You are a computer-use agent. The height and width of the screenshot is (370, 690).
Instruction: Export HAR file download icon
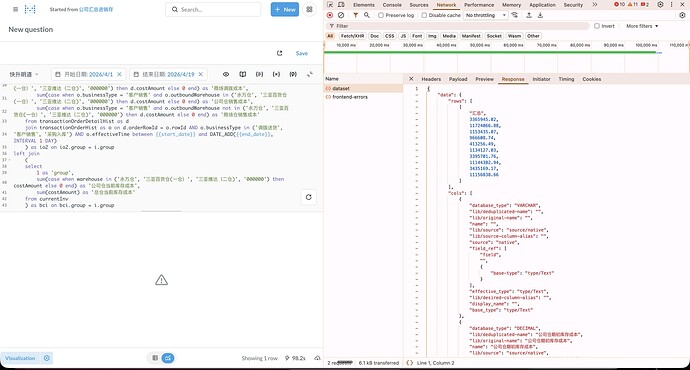point(540,15)
